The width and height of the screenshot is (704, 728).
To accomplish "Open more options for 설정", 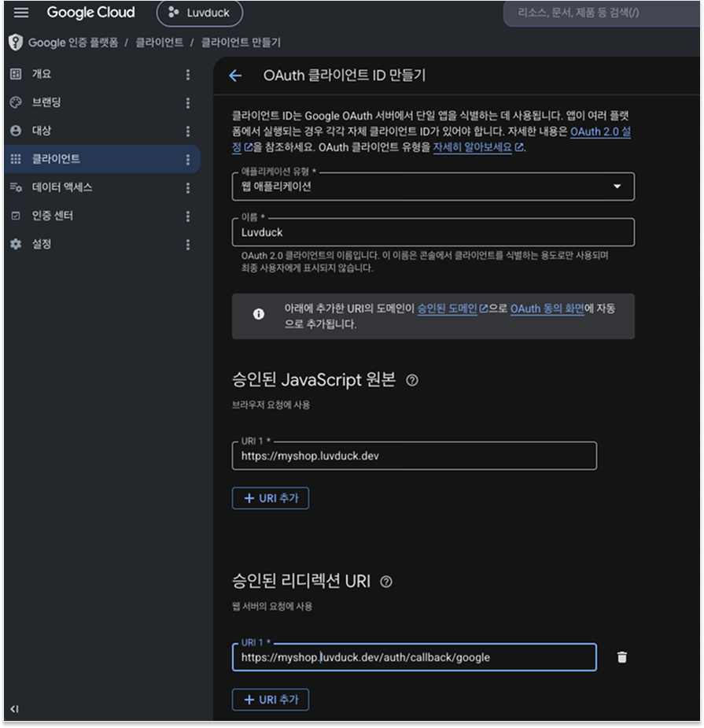I will [x=188, y=245].
